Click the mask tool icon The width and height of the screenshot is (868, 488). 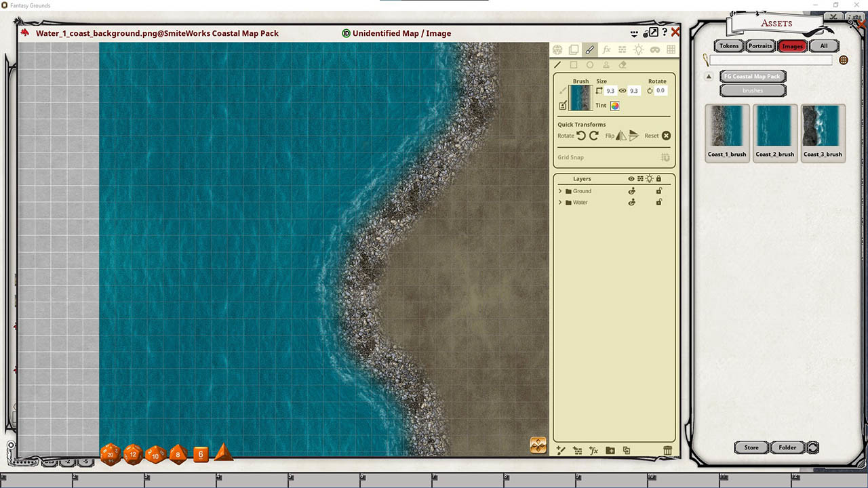(x=654, y=49)
